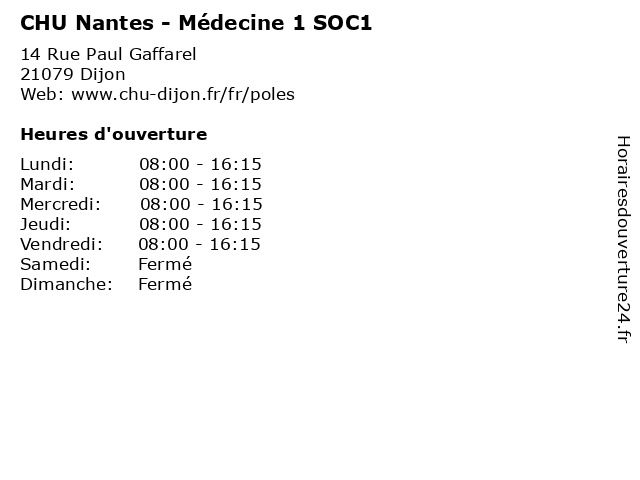Select Lundi hours 08:00 - 16:15
640x480 pixels.
(200, 164)
